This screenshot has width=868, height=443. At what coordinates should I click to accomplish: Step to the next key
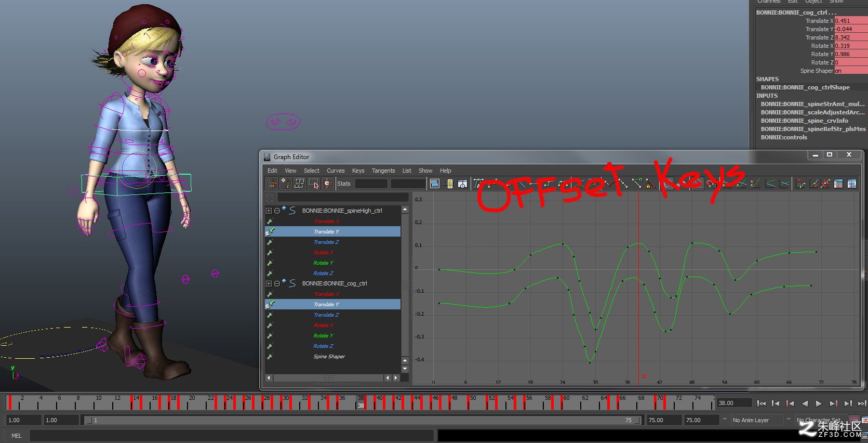[x=833, y=403]
